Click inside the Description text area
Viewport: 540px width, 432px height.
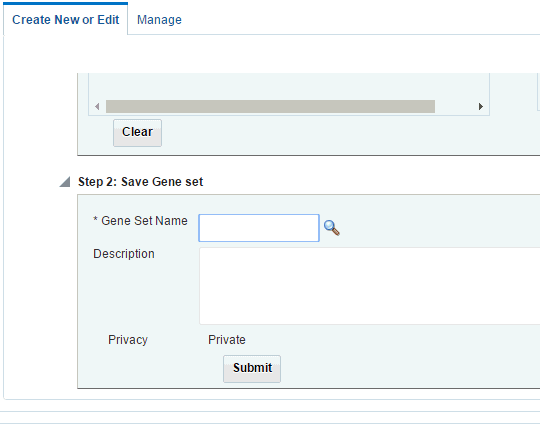(x=369, y=286)
